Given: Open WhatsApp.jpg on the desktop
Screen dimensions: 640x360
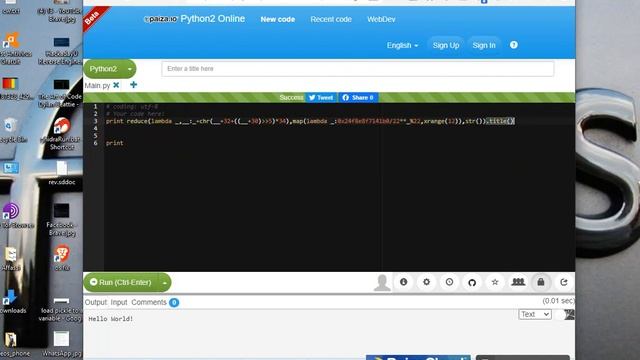Looking at the screenshot, I should click(x=62, y=344).
